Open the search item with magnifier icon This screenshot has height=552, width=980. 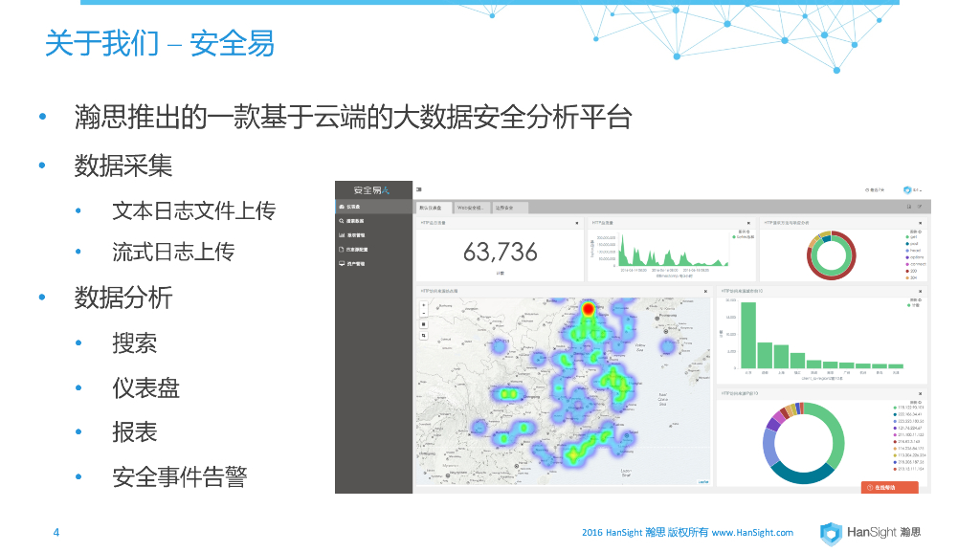[374, 221]
